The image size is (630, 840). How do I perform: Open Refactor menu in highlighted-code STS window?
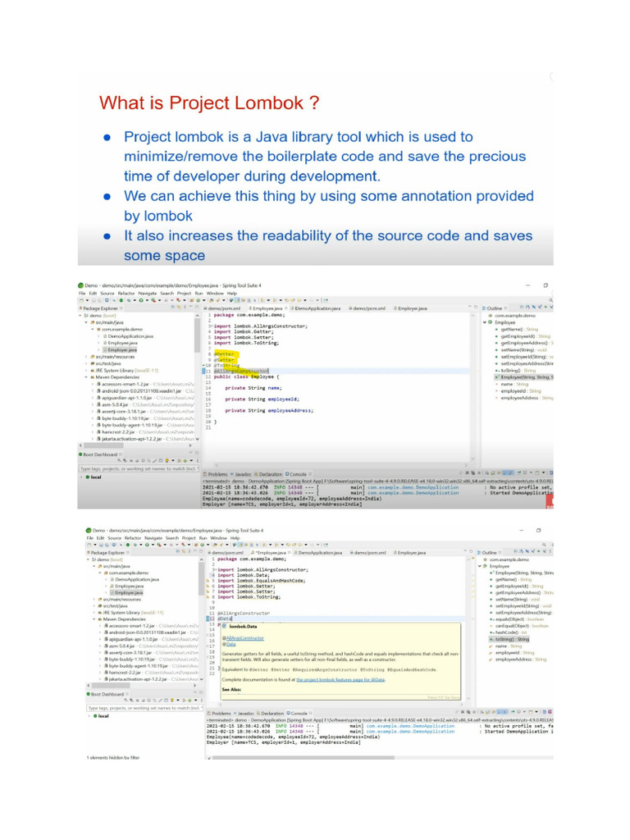click(126, 293)
